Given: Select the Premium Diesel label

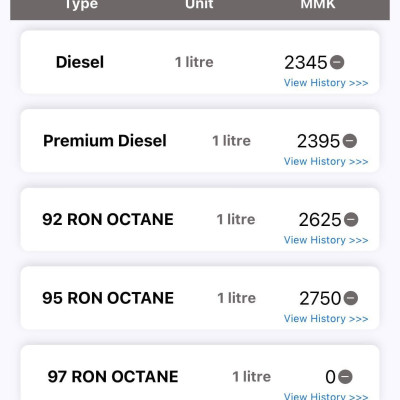Looking at the screenshot, I should click(105, 141).
